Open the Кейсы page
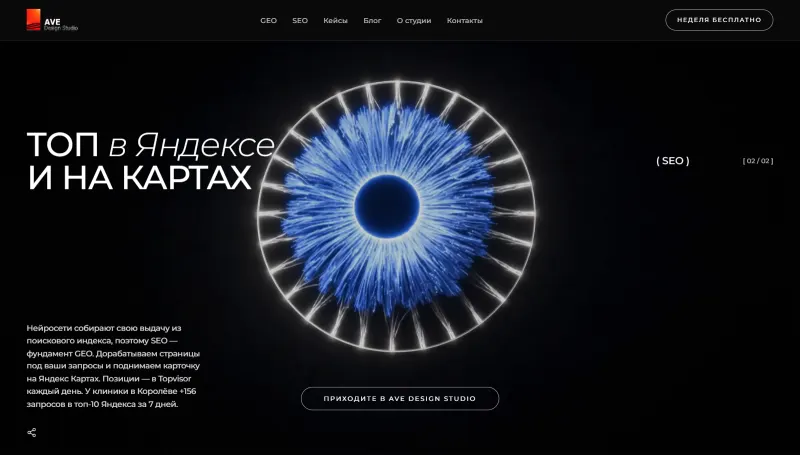 (x=335, y=20)
